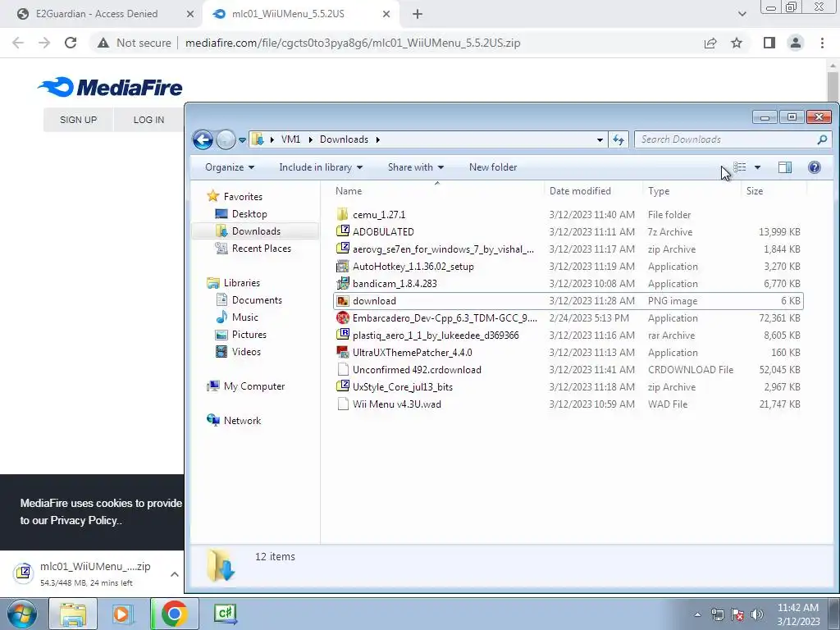Image resolution: width=840 pixels, height=630 pixels.
Task: Expand the address bar history dropdown
Action: [x=600, y=139]
